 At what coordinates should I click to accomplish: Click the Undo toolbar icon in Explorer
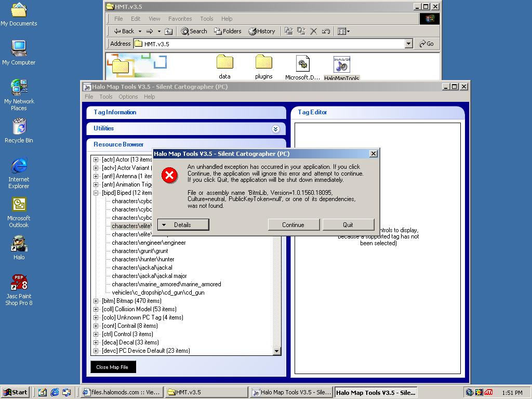(x=326, y=31)
